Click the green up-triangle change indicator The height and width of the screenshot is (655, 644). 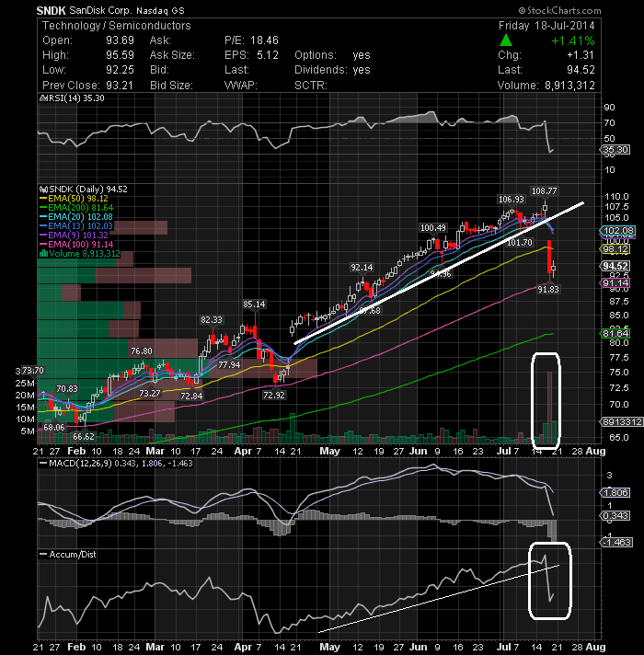click(x=506, y=40)
